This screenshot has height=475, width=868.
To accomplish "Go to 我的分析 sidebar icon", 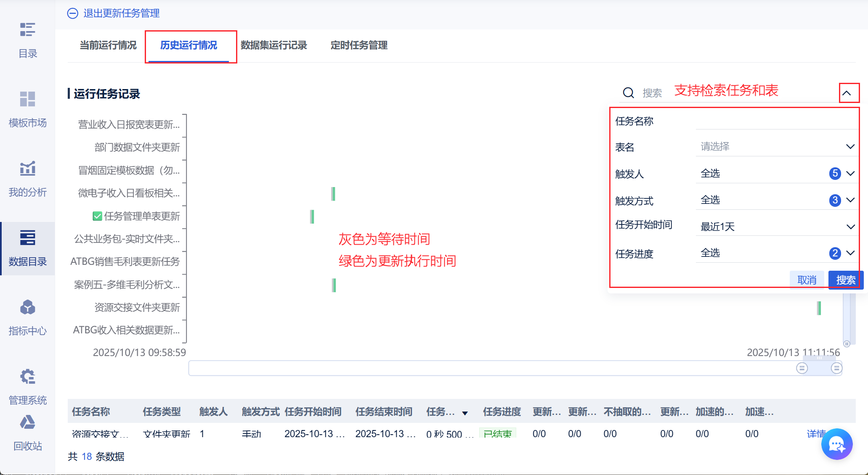I will (27, 169).
